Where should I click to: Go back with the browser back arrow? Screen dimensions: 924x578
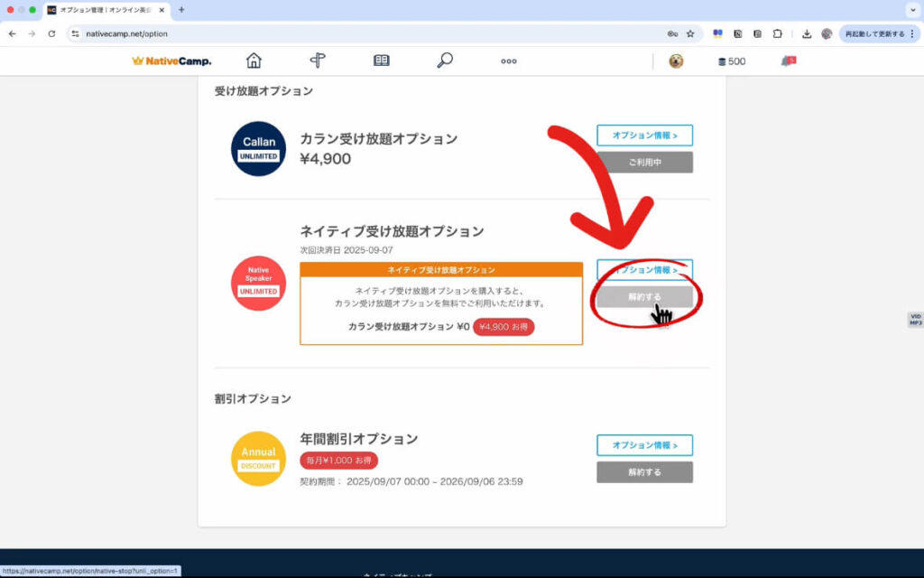(x=13, y=33)
